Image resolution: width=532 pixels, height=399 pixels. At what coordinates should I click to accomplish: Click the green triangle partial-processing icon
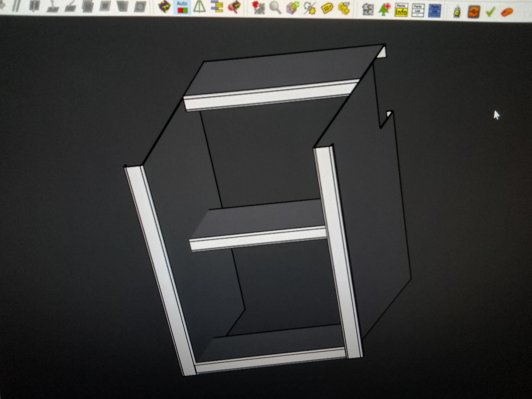199,7
